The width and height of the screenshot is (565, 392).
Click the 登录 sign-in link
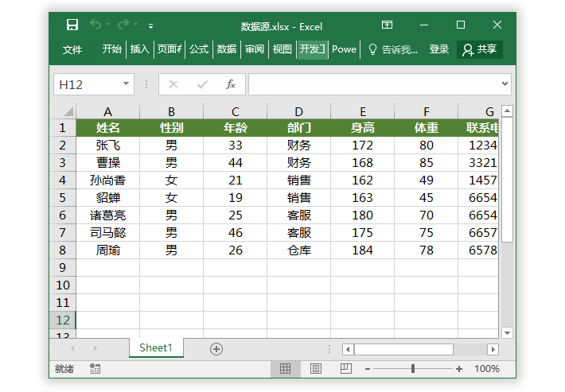coord(439,49)
